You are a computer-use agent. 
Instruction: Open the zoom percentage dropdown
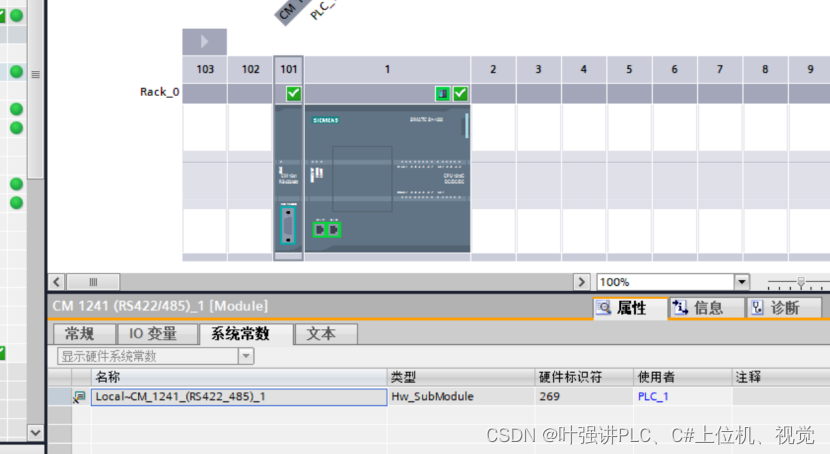coord(742,282)
